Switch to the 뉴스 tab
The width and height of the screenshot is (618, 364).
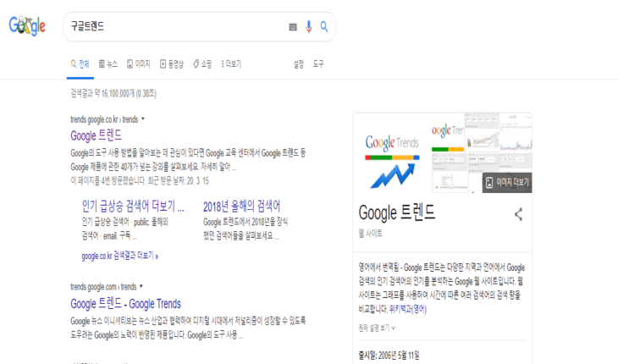point(108,64)
